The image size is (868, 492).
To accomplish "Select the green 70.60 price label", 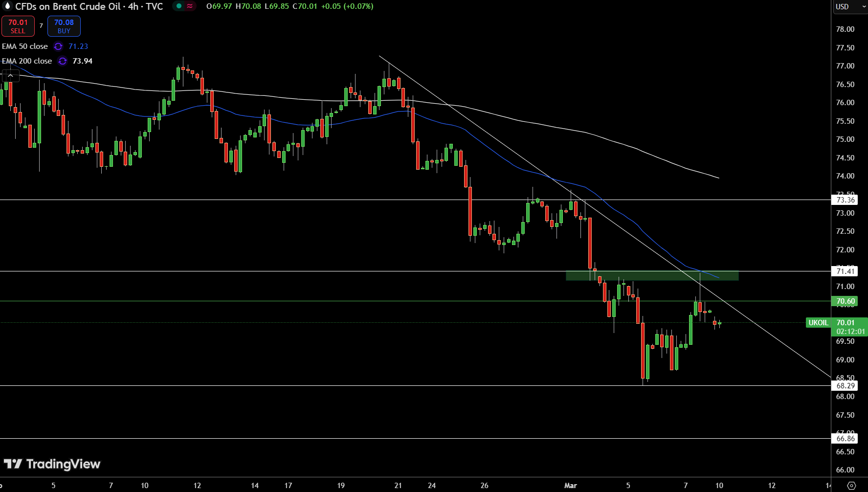I will click(x=845, y=301).
